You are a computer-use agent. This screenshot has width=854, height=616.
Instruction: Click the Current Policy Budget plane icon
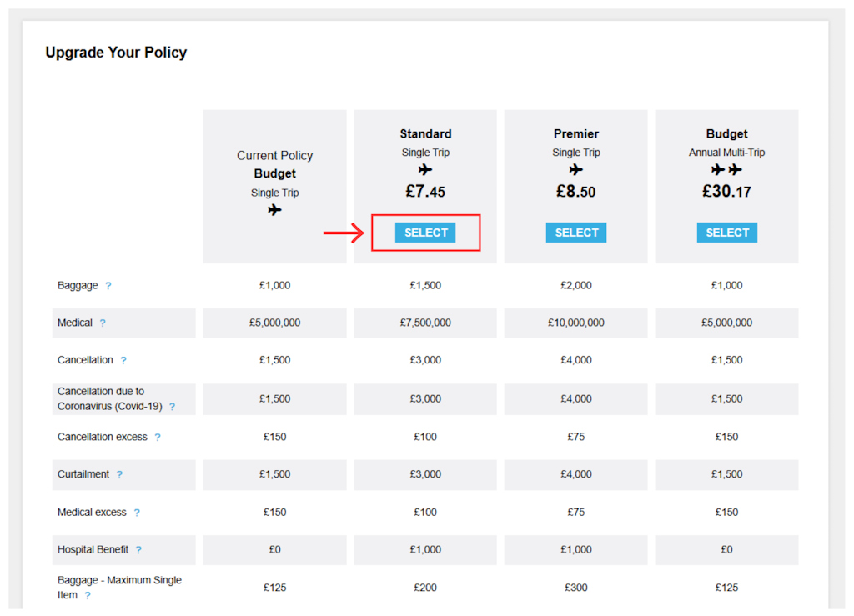274,210
